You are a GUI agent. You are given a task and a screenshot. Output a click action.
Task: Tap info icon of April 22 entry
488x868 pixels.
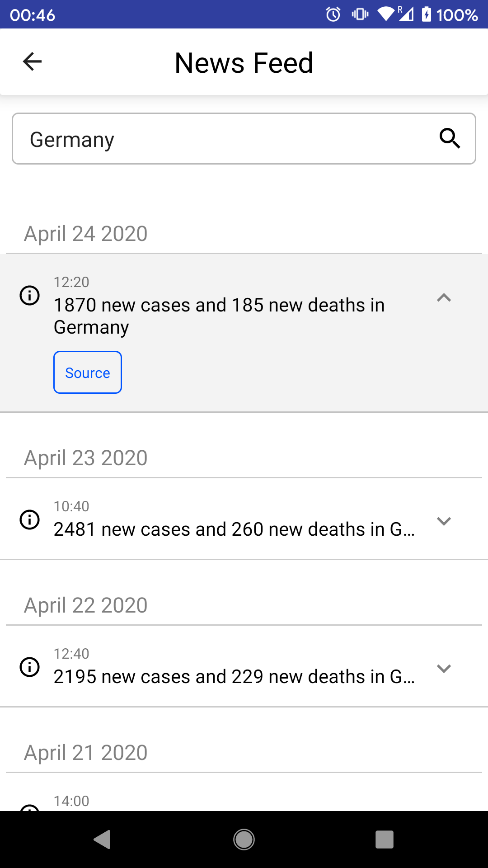30,667
